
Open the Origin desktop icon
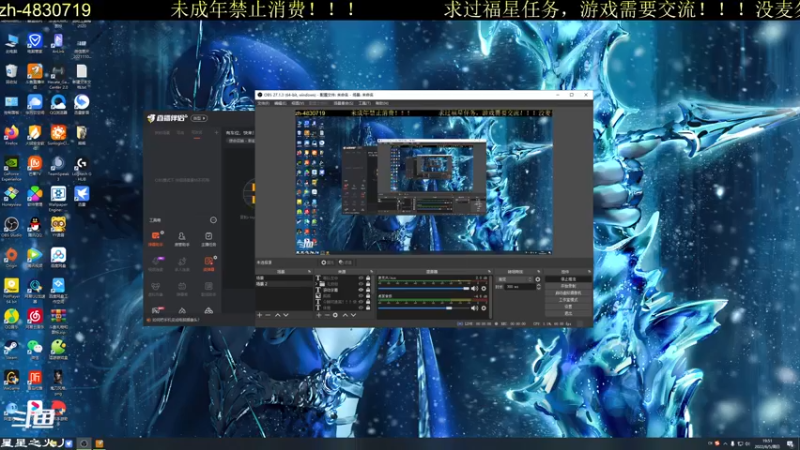tap(11, 257)
